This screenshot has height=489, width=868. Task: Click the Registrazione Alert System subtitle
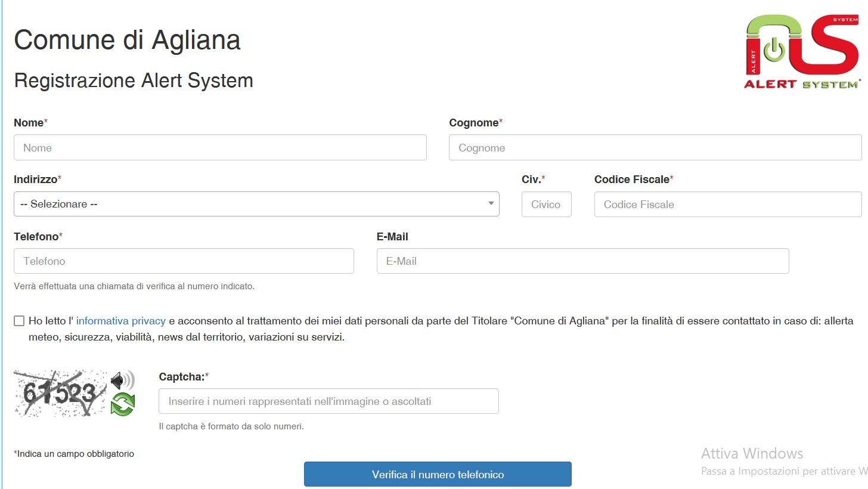tap(134, 80)
